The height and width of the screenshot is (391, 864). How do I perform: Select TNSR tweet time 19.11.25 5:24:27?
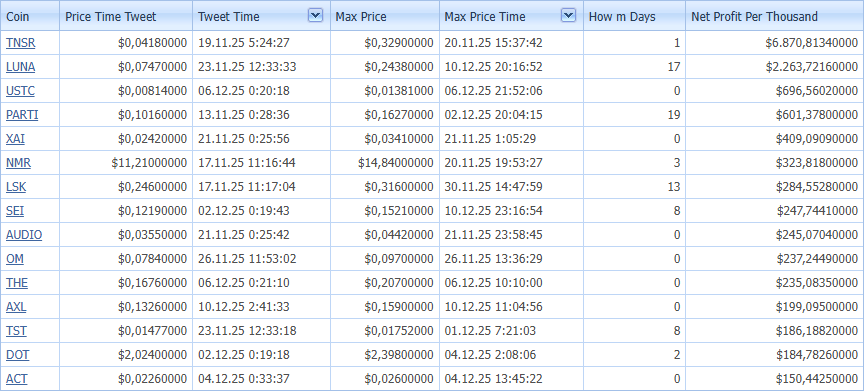coord(244,43)
